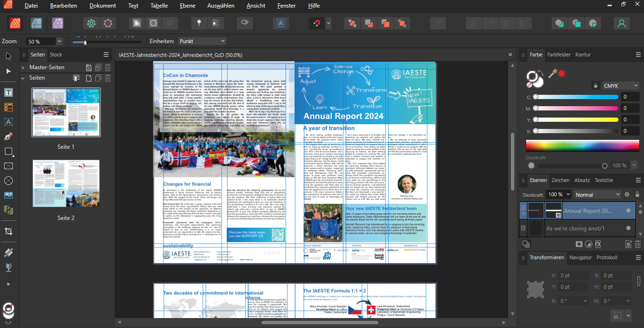
Task: Click the mask layer icon in Ebenen
Action: point(579,244)
